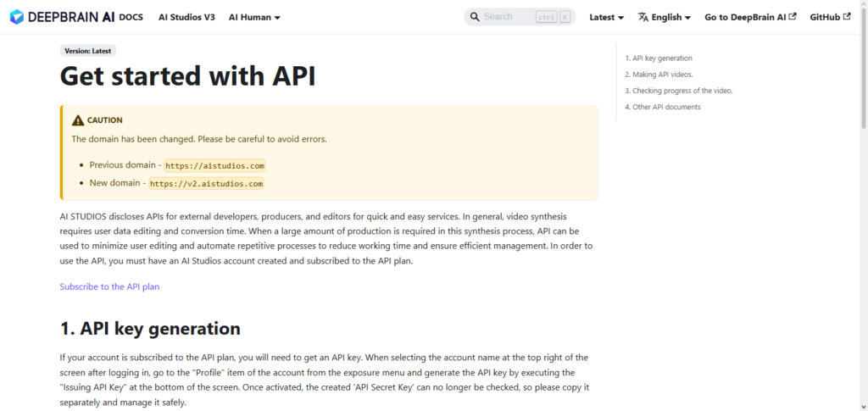Open AI Studios V3 docs section
Image resolution: width=868 pixels, height=411 pixels.
(x=186, y=17)
